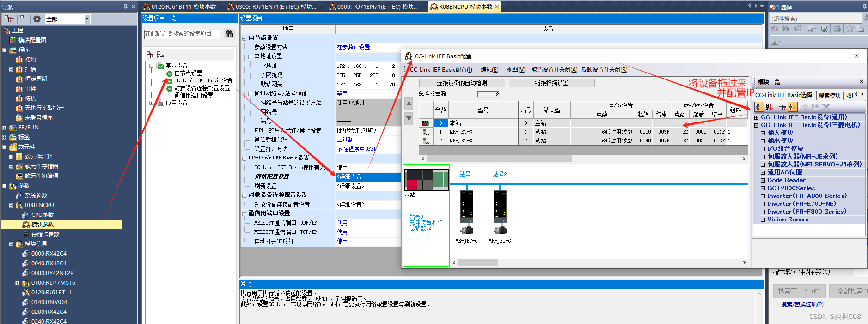Switch to the 0120:RJ61BT11 模块参数 tab
Viewport: 868px width, 324px height.
[x=179, y=6]
